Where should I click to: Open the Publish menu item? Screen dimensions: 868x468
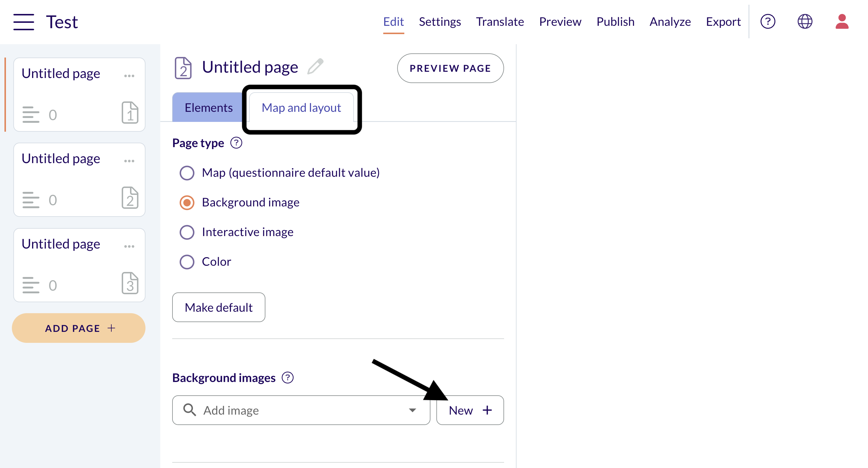(x=615, y=22)
